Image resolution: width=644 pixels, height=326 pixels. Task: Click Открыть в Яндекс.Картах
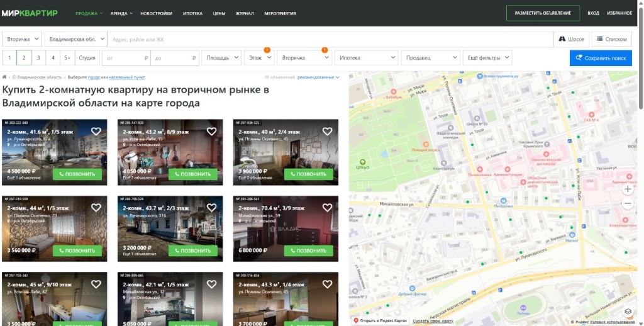(x=380, y=321)
